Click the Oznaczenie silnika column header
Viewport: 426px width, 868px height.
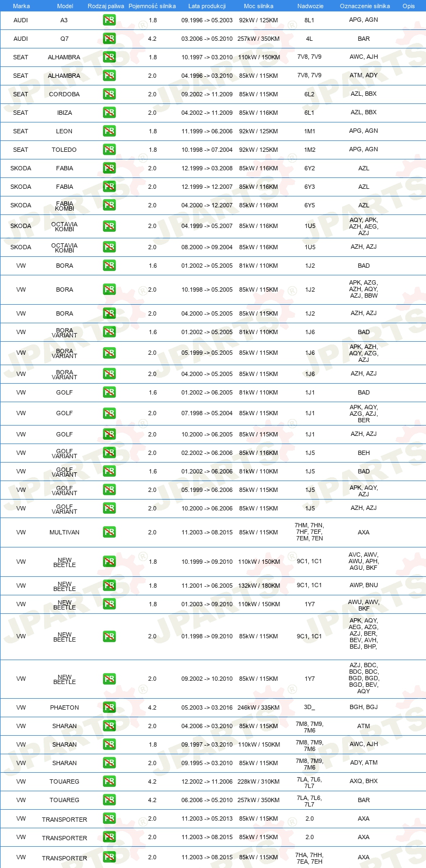[x=364, y=6]
